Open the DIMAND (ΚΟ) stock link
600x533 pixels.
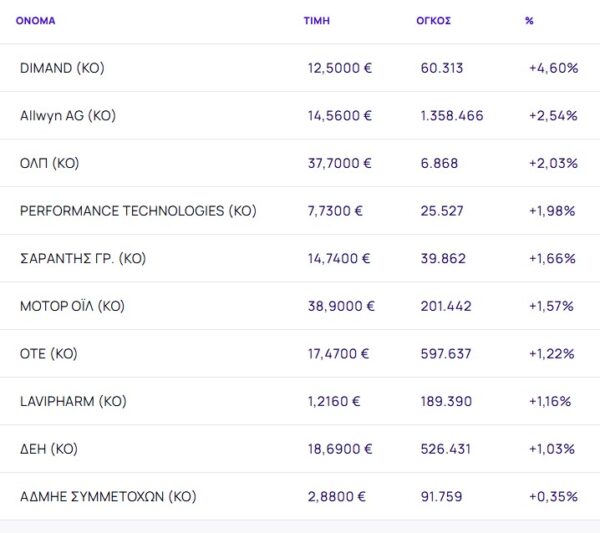coord(62,68)
